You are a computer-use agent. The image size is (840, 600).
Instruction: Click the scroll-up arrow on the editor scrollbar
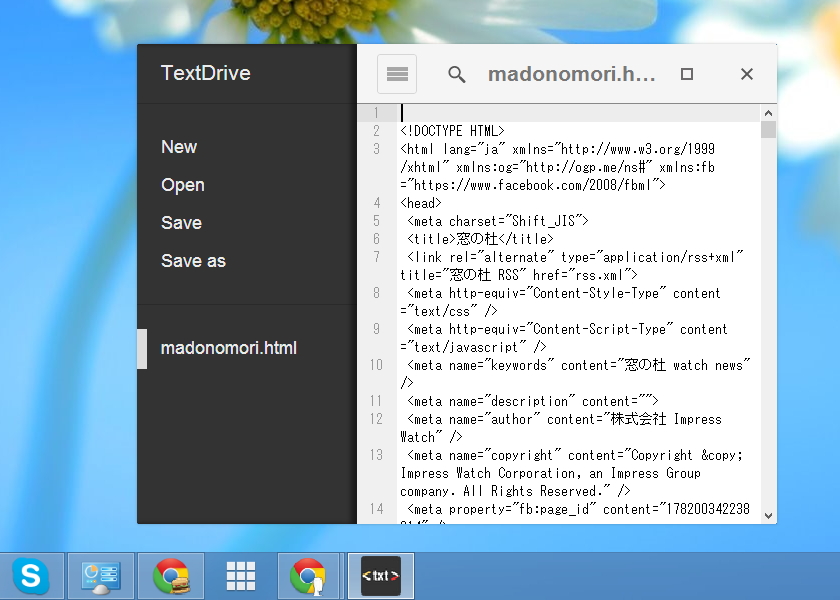768,111
